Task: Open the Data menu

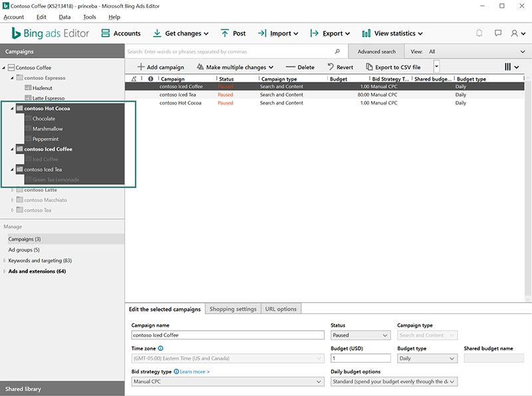Action: coord(65,17)
